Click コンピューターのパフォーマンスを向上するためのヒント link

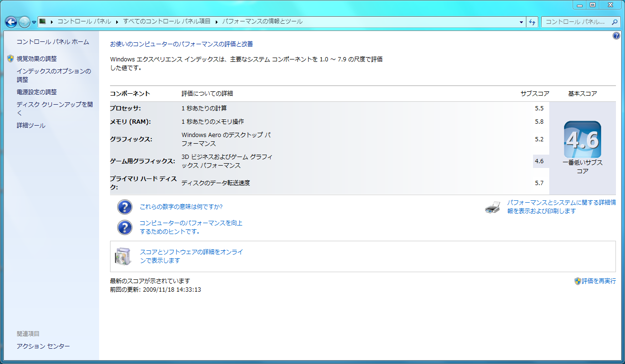pos(191,227)
